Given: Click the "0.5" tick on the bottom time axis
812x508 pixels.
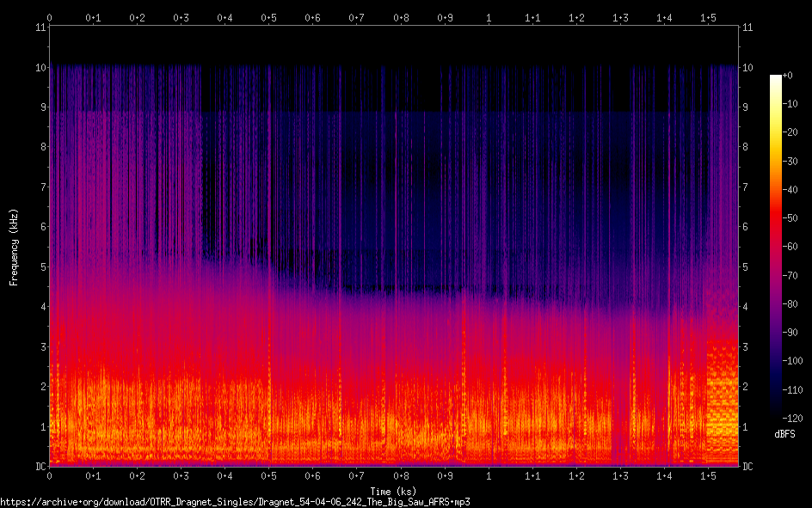Looking at the screenshot, I should pyautogui.click(x=269, y=476).
